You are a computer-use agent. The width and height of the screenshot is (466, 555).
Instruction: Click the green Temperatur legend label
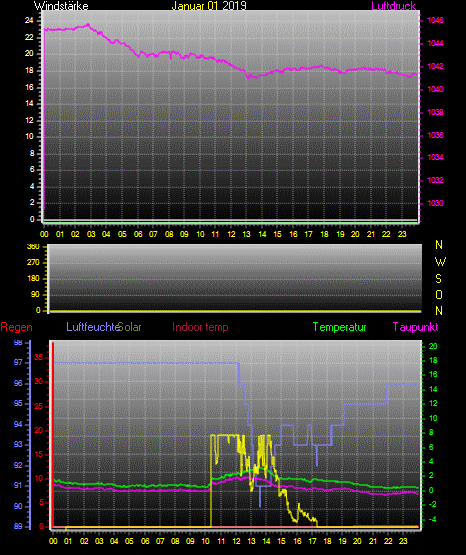point(339,327)
